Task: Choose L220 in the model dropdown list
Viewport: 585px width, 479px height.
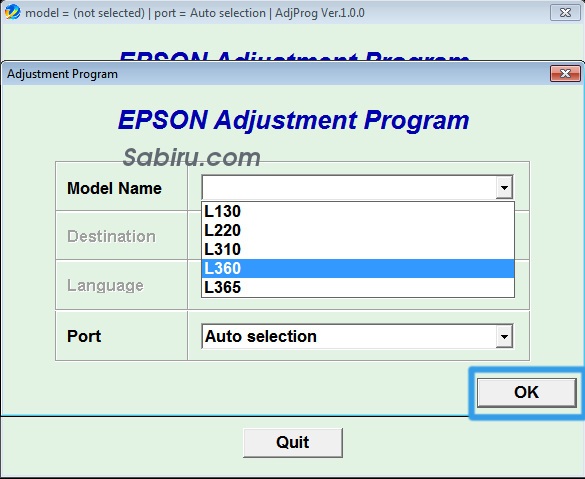Action: [357, 231]
